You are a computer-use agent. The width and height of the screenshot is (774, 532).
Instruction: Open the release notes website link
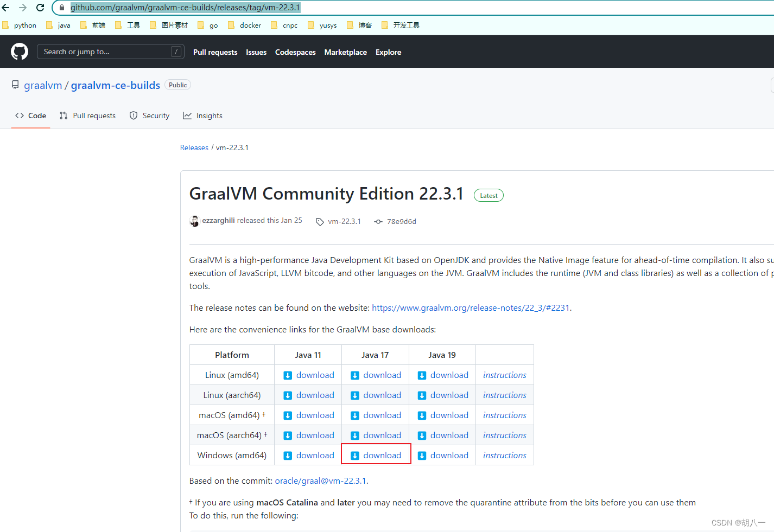tap(471, 308)
